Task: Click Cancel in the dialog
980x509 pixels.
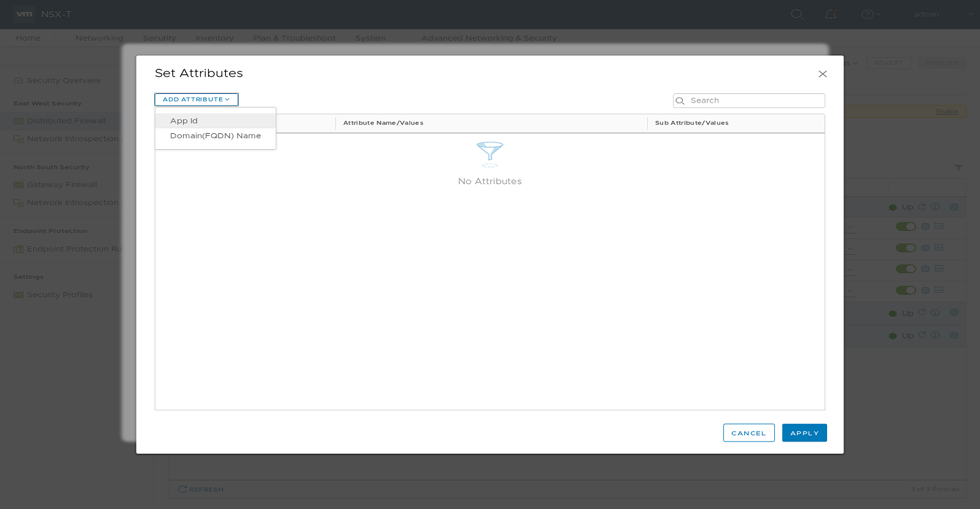Action: pyautogui.click(x=749, y=433)
